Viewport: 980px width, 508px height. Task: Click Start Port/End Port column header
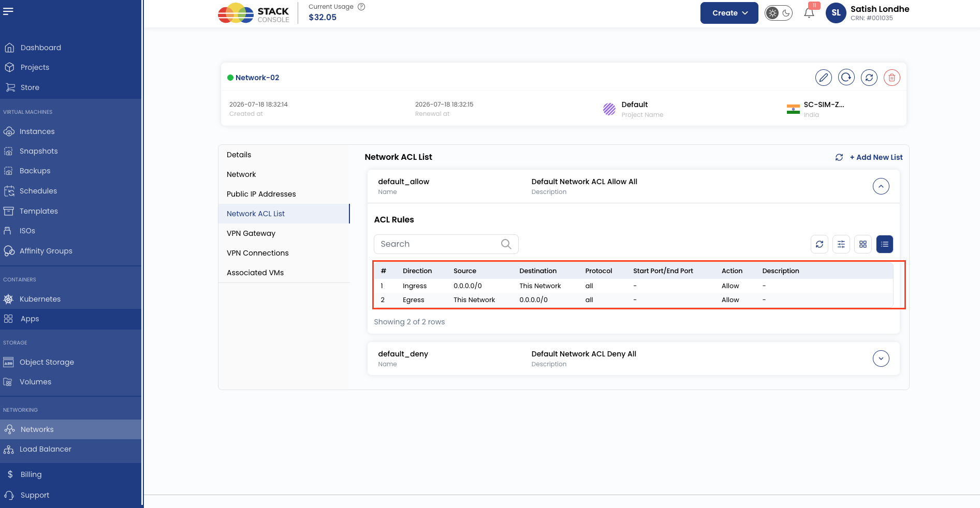tap(663, 271)
